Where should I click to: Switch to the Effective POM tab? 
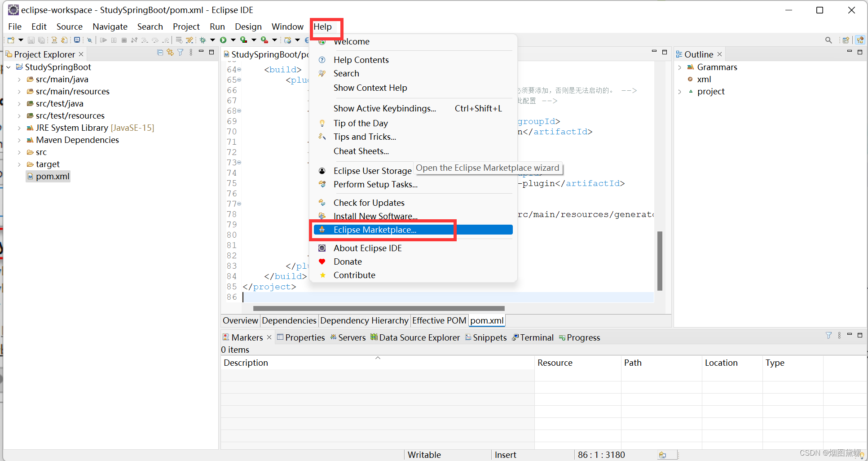pyautogui.click(x=439, y=320)
